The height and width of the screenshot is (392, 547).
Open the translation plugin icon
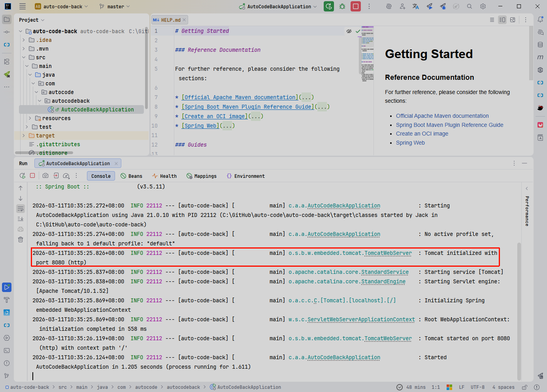point(416,6)
